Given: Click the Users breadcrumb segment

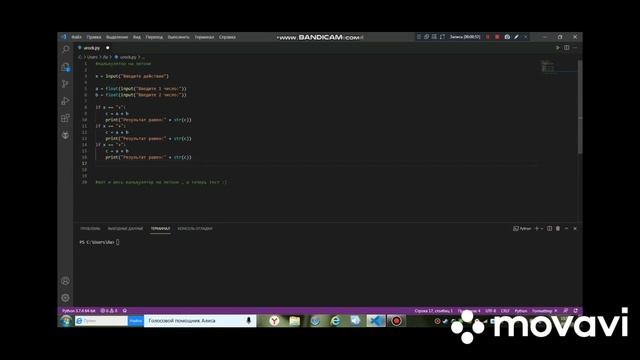Looking at the screenshot, I should pos(92,57).
